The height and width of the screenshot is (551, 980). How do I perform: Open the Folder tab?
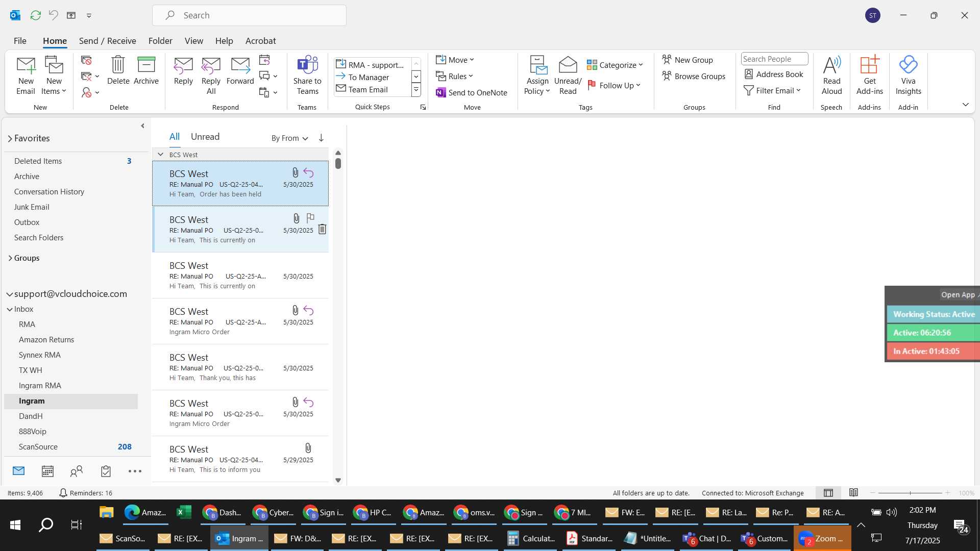coord(160,41)
